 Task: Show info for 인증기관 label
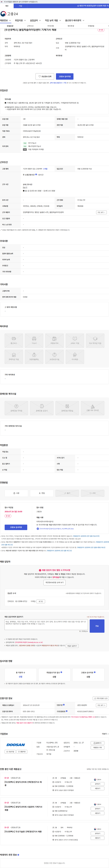[64, 705]
